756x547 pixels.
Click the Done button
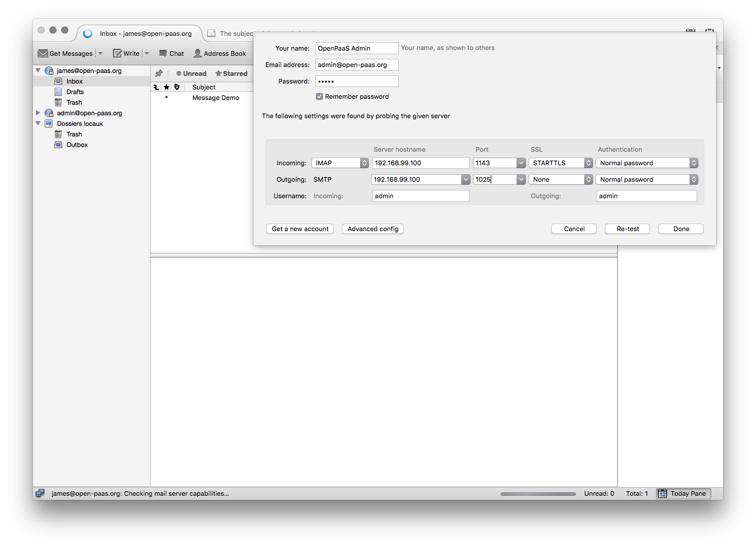(681, 229)
